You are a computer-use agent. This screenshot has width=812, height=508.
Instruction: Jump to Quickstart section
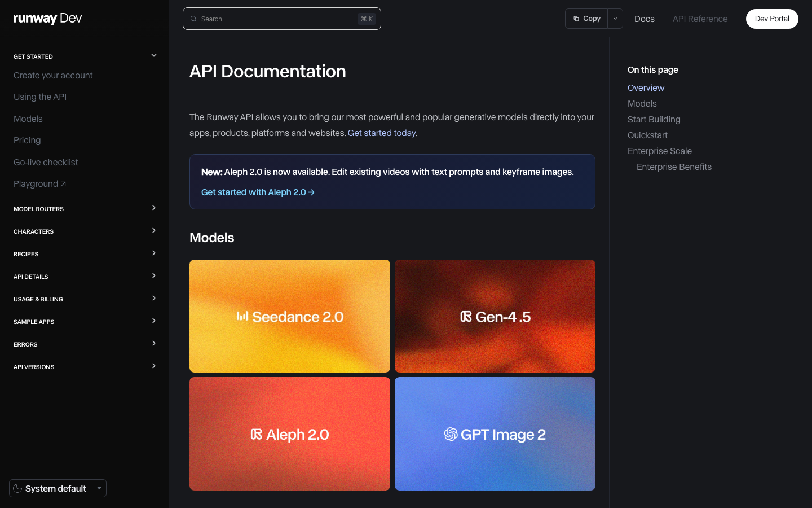pyautogui.click(x=647, y=135)
